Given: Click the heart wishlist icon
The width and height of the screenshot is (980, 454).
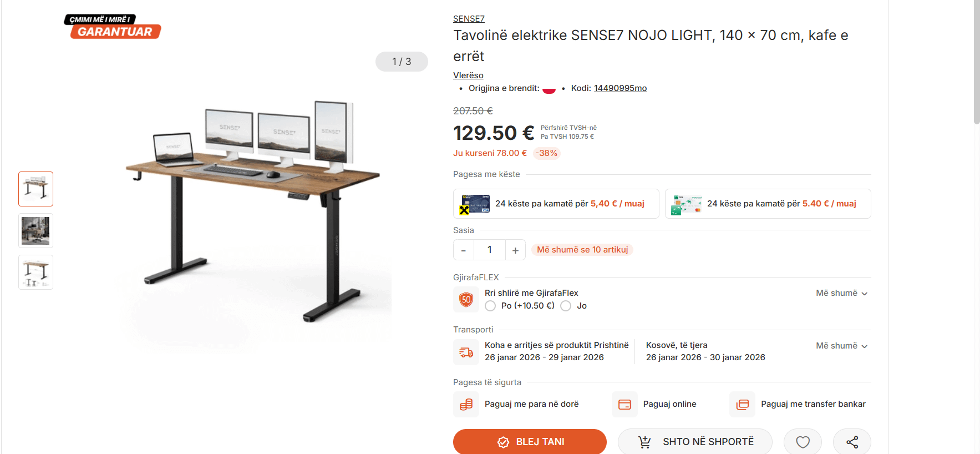Looking at the screenshot, I should coord(802,442).
